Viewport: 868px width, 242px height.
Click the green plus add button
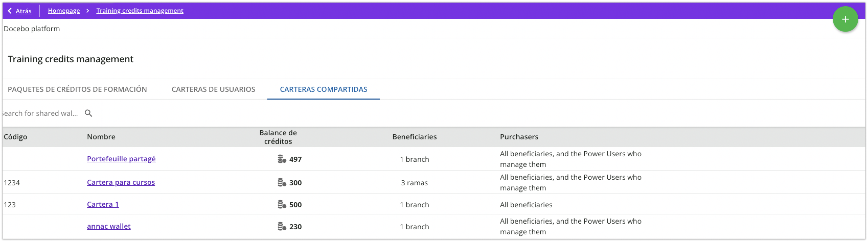845,19
